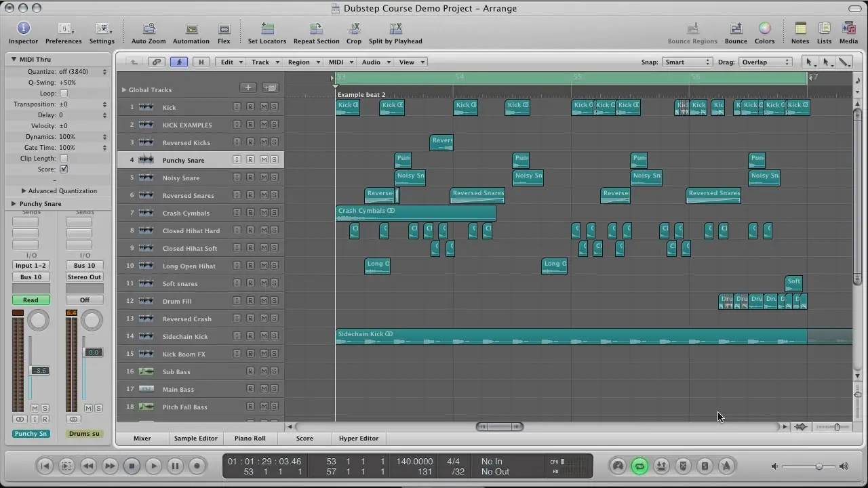Solo the Kick track
The image size is (868, 488).
[x=274, y=107]
